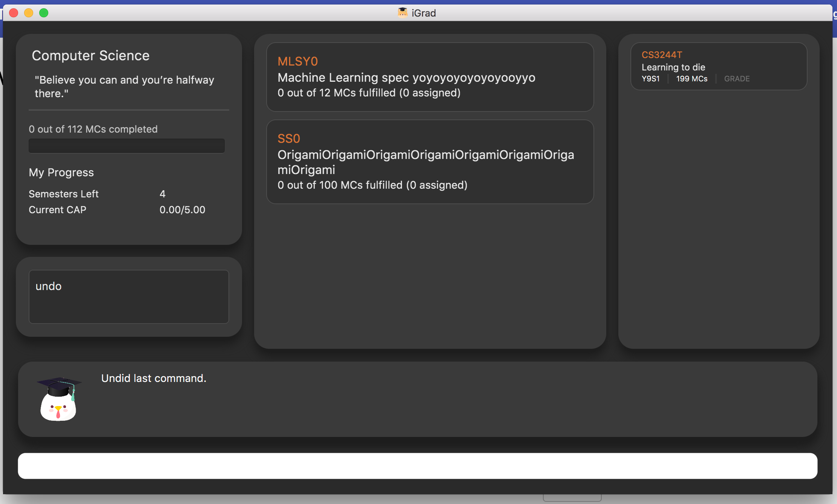Viewport: 837px width, 504px height.
Task: Click the chicken mascot with graduation cap
Action: (58, 399)
